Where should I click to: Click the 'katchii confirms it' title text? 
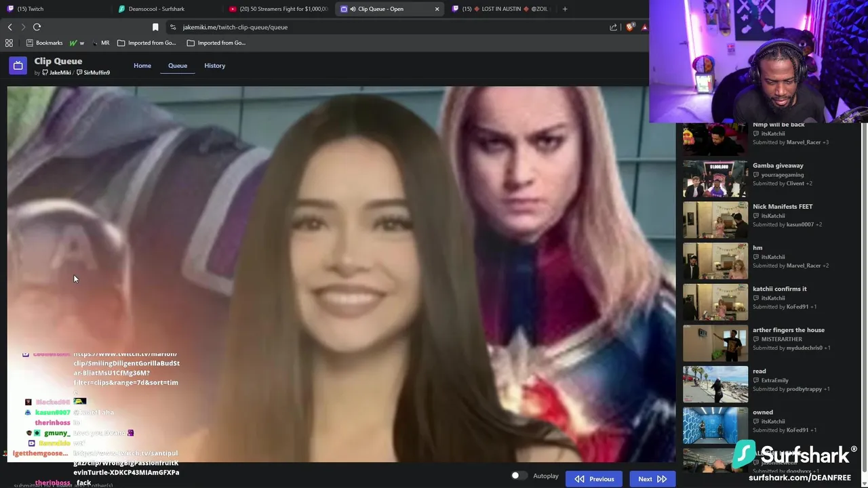coord(780,289)
